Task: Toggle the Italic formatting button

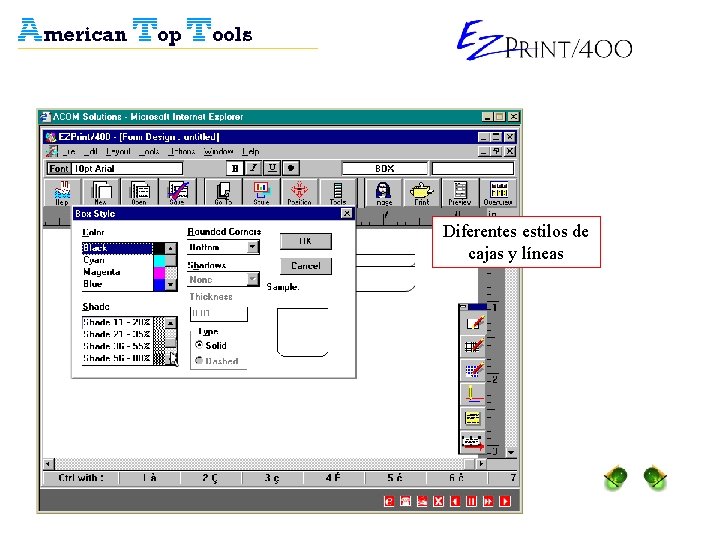Action: tap(253, 169)
